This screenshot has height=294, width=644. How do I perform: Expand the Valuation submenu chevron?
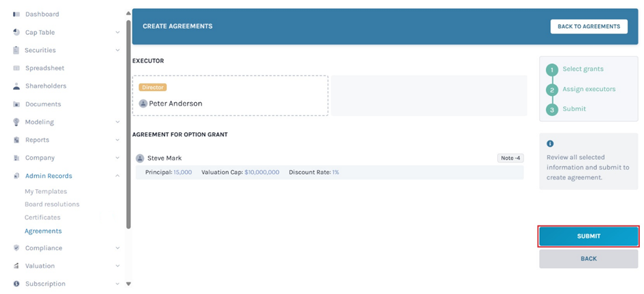click(x=118, y=266)
